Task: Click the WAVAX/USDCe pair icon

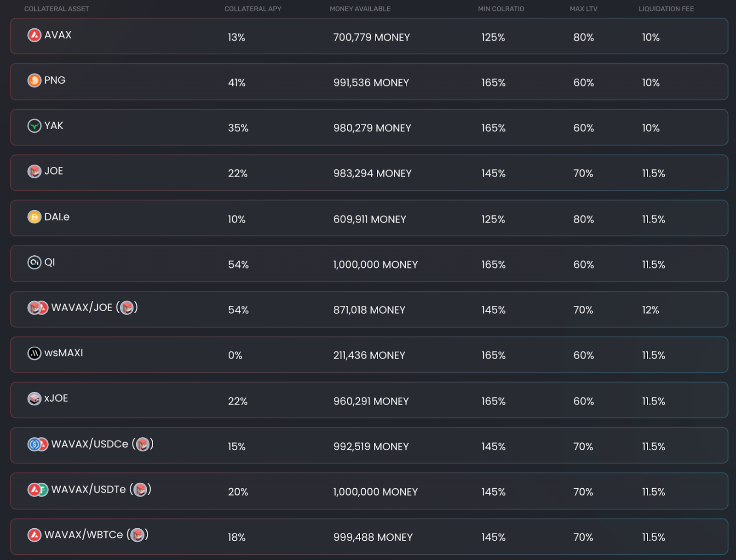Action: coord(38,444)
